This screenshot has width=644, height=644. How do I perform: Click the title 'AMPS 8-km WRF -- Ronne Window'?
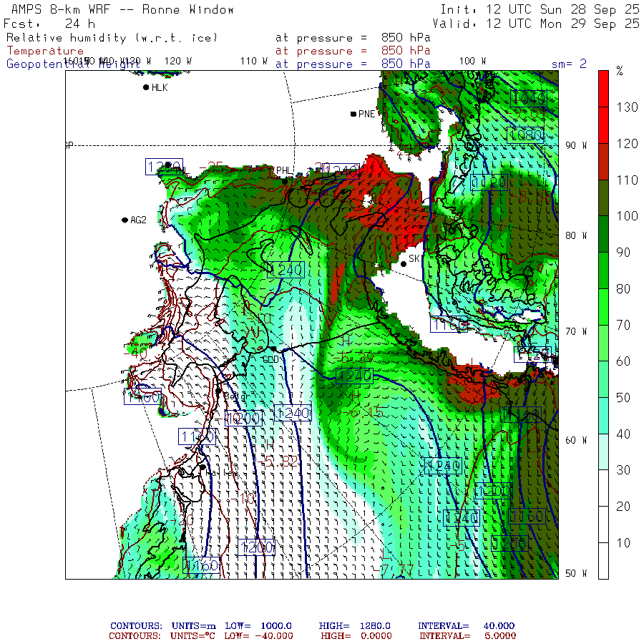(x=122, y=9)
